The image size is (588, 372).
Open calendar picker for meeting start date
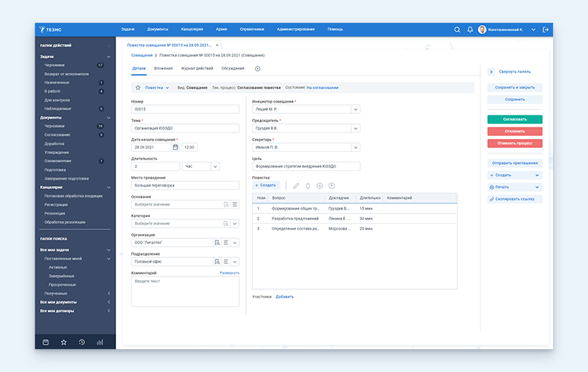[x=175, y=147]
